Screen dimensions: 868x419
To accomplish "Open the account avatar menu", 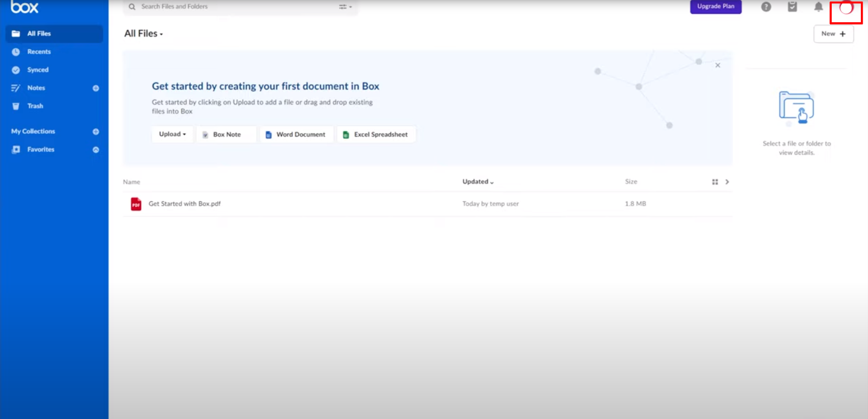I will point(846,8).
